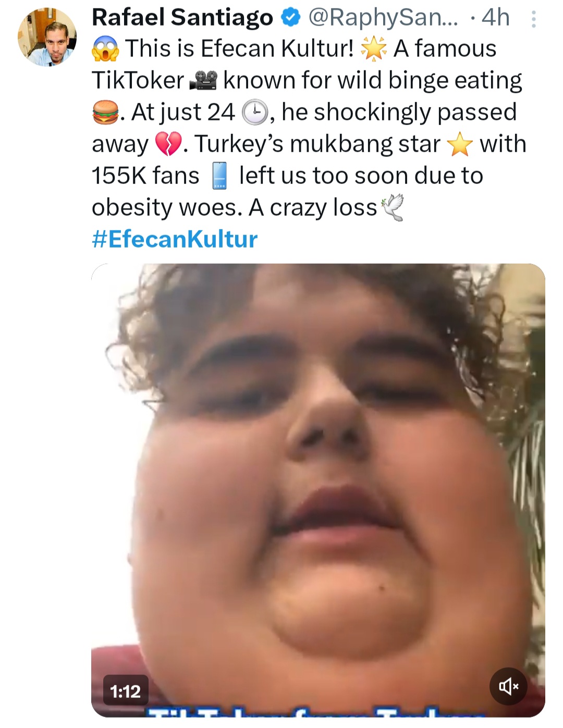Click the blue phone emoji
This screenshot has height=728, width=563.
(x=220, y=176)
